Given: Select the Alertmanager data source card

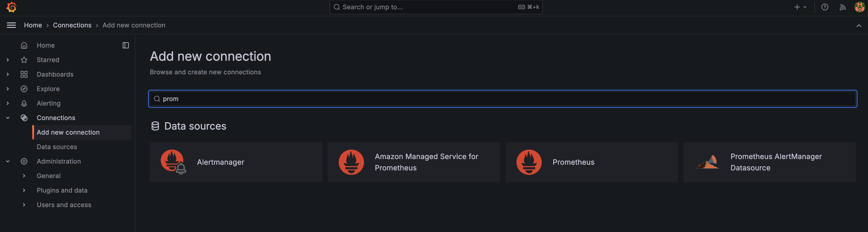Looking at the screenshot, I should tap(236, 162).
